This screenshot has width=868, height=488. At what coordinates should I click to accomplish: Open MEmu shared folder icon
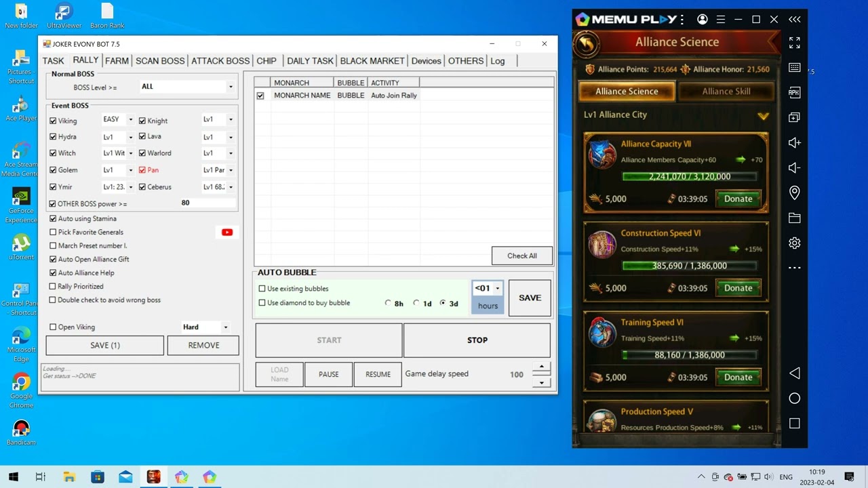click(795, 218)
